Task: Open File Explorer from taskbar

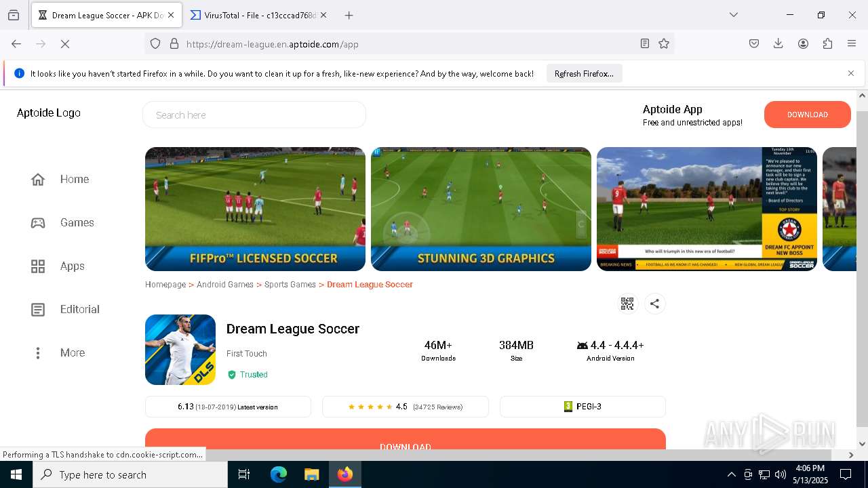Action: 311,474
